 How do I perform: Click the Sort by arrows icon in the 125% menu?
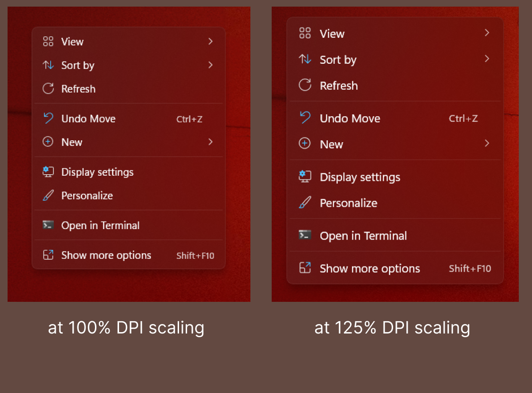point(305,60)
